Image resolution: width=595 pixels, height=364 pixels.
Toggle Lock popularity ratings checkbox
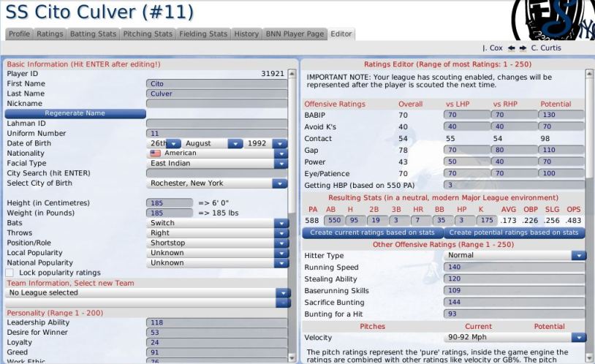point(10,273)
